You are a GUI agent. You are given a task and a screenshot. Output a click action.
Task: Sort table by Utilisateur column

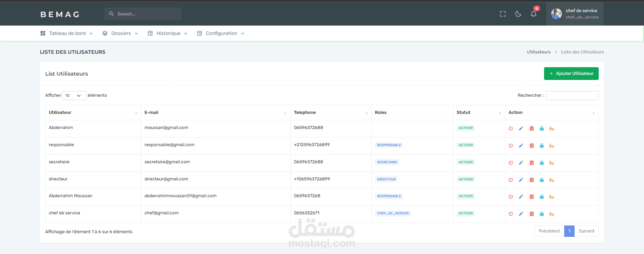[93, 113]
